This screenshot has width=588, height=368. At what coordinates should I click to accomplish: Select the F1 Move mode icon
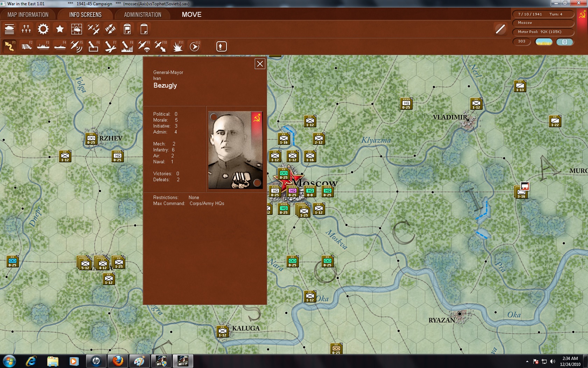9,46
